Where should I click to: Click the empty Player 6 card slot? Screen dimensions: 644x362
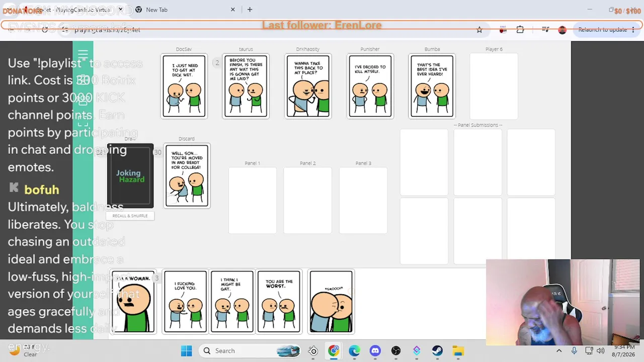(x=494, y=86)
